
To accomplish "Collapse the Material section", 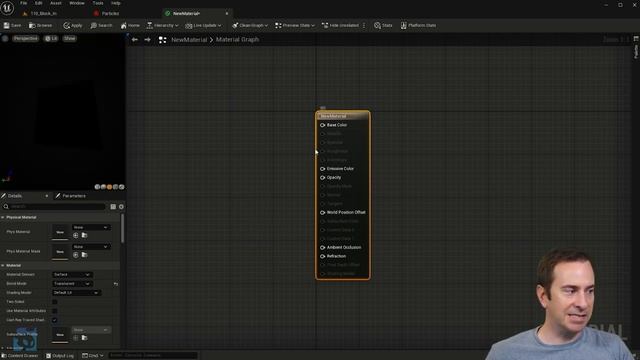I will [x=3, y=265].
